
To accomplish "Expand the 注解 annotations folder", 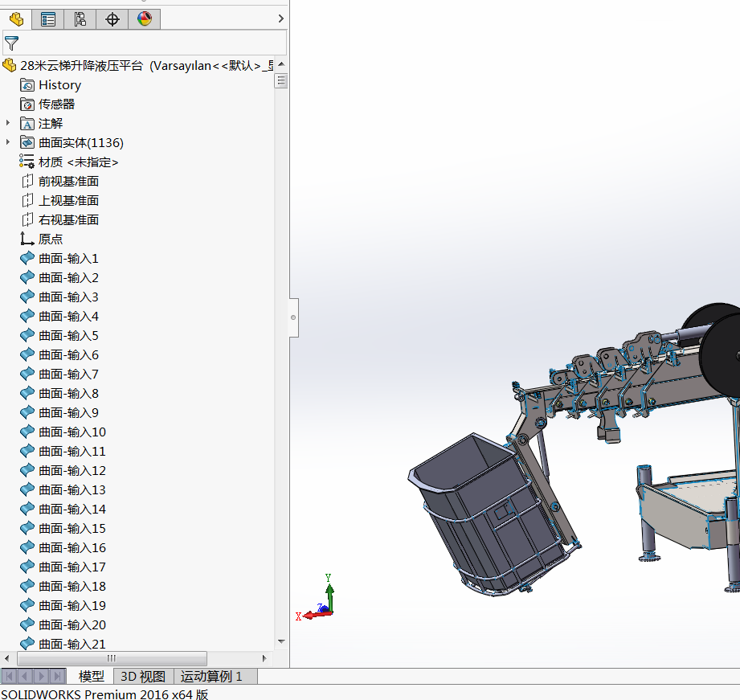I will (8, 123).
